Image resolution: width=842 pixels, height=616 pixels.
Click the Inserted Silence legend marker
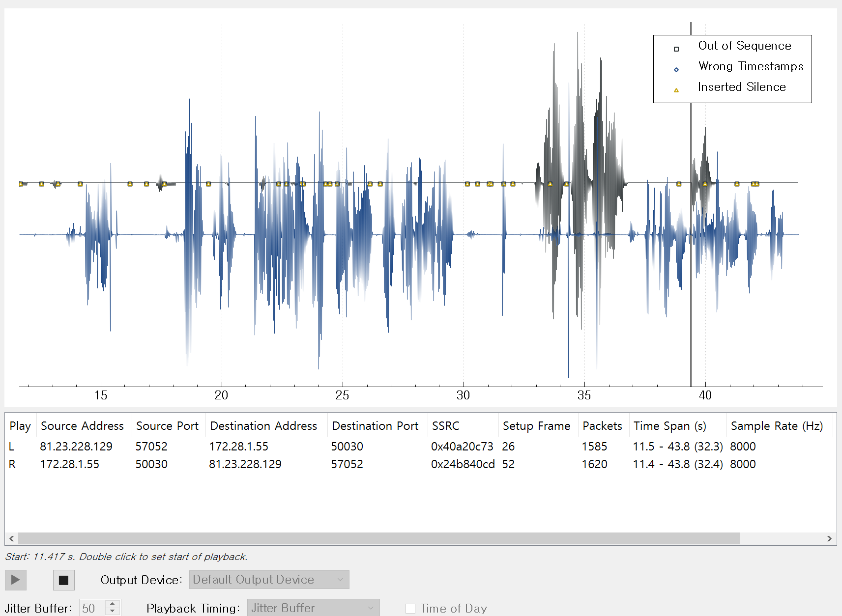pyautogui.click(x=676, y=90)
